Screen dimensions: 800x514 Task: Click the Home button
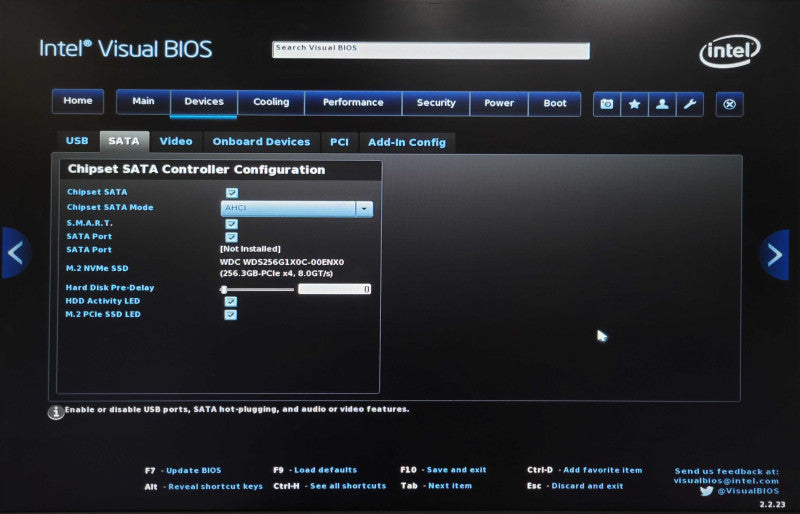[x=78, y=101]
